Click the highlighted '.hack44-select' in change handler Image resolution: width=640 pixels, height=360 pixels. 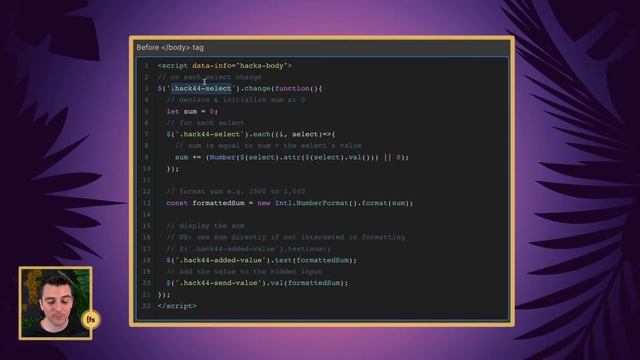[x=201, y=88]
